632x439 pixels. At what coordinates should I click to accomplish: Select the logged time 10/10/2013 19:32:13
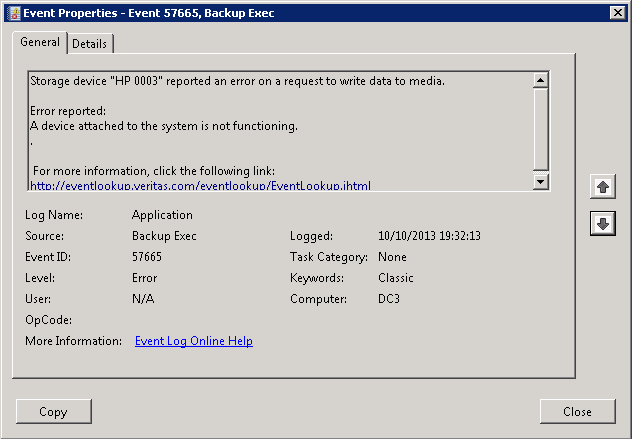[429, 236]
